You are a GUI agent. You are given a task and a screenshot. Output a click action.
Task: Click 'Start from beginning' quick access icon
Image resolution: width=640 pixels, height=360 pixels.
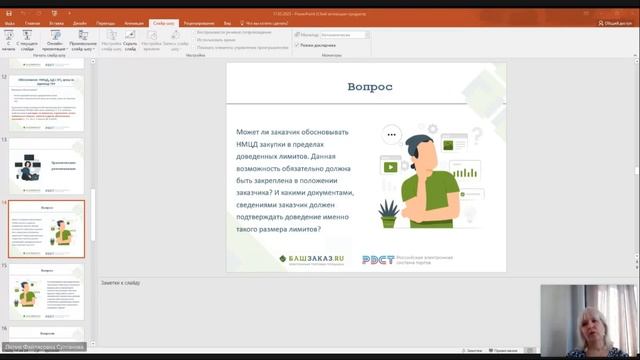pyautogui.click(x=54, y=13)
